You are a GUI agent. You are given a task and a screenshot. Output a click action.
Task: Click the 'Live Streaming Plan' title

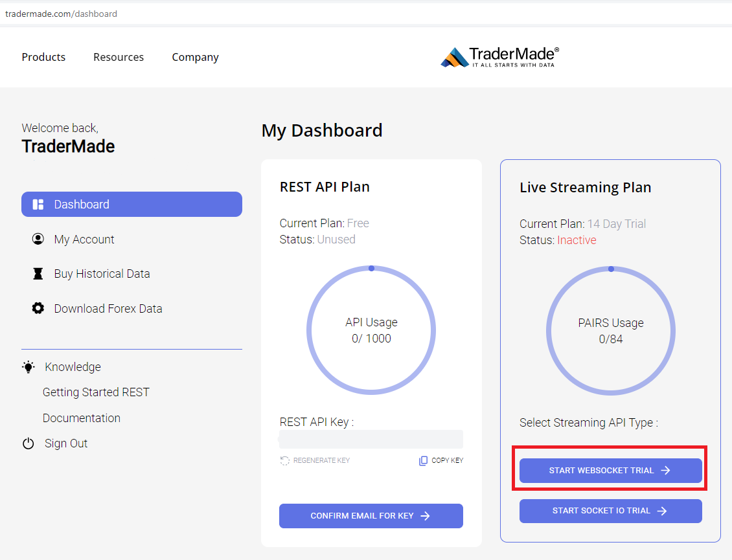[586, 187]
